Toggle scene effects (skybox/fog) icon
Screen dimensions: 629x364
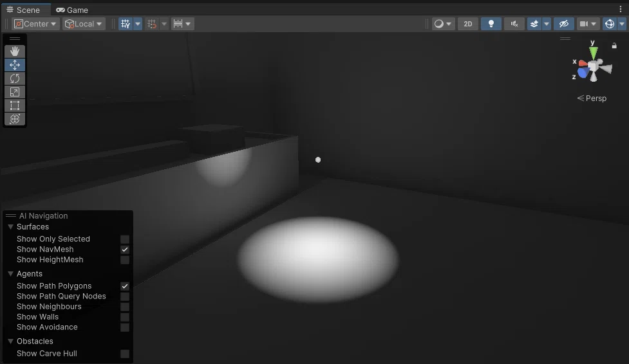tap(534, 24)
